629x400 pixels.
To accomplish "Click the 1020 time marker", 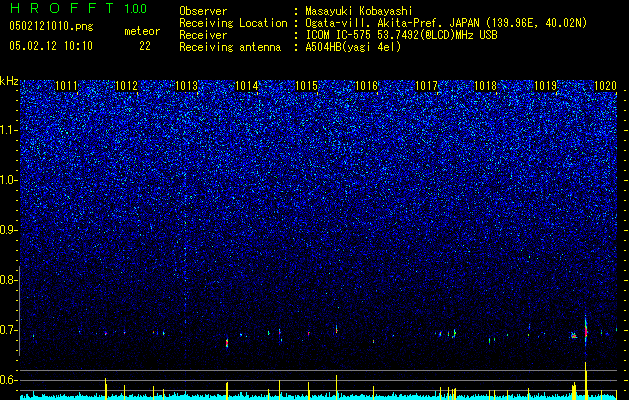I will point(605,85).
